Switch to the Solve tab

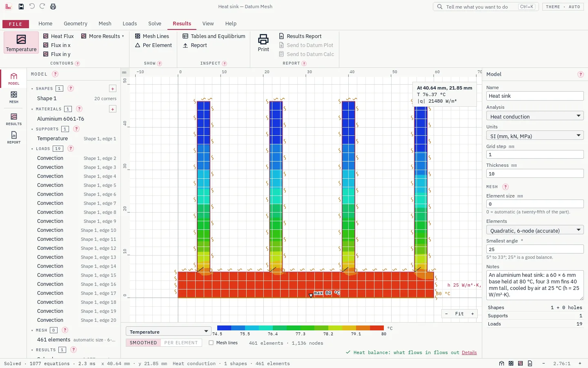click(155, 24)
